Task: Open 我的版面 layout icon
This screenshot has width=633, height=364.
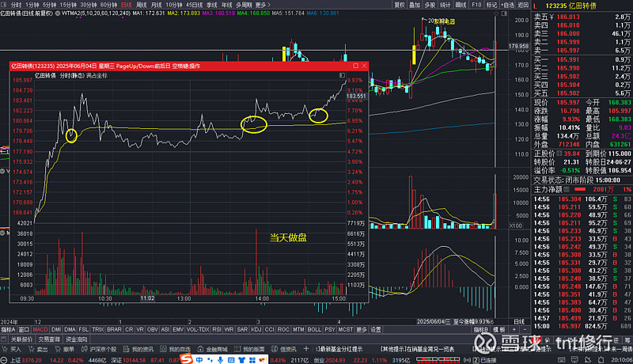Action: click(237, 349)
